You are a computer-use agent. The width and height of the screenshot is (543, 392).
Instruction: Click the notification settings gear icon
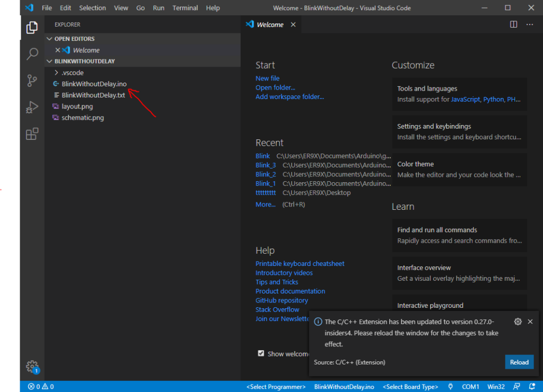pyautogui.click(x=518, y=322)
